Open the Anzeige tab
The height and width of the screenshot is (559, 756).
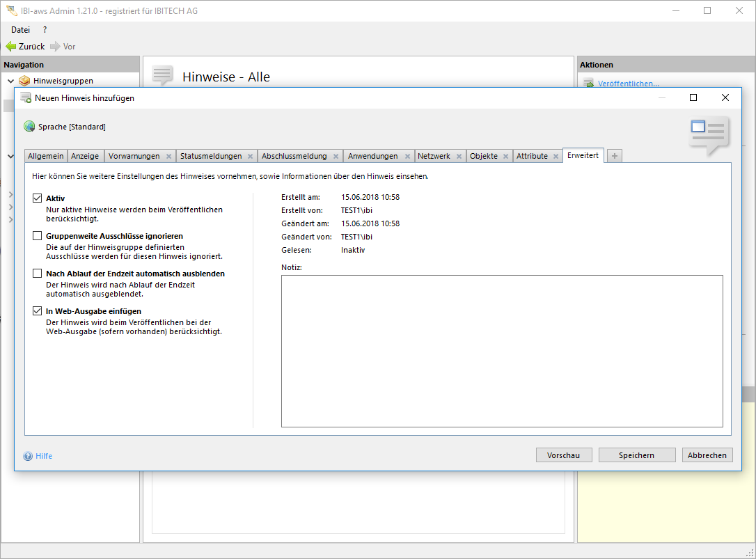pos(85,156)
